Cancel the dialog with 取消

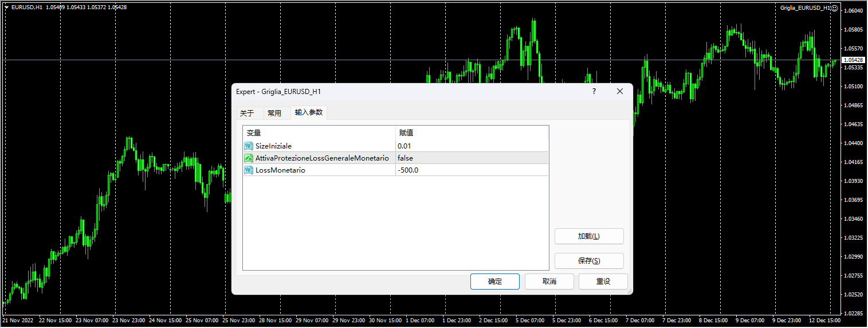click(549, 282)
